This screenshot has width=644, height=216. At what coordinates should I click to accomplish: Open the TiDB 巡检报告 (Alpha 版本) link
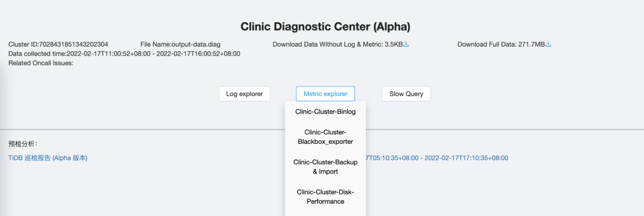[48, 158]
